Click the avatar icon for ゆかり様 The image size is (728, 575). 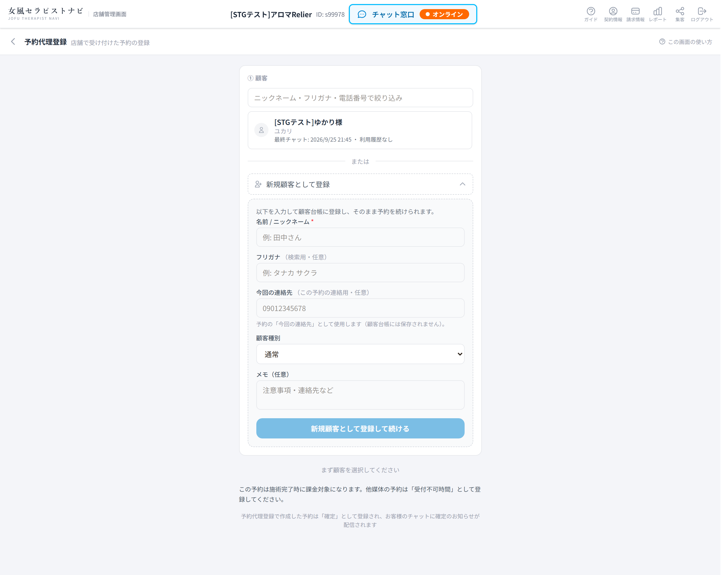coord(261,130)
